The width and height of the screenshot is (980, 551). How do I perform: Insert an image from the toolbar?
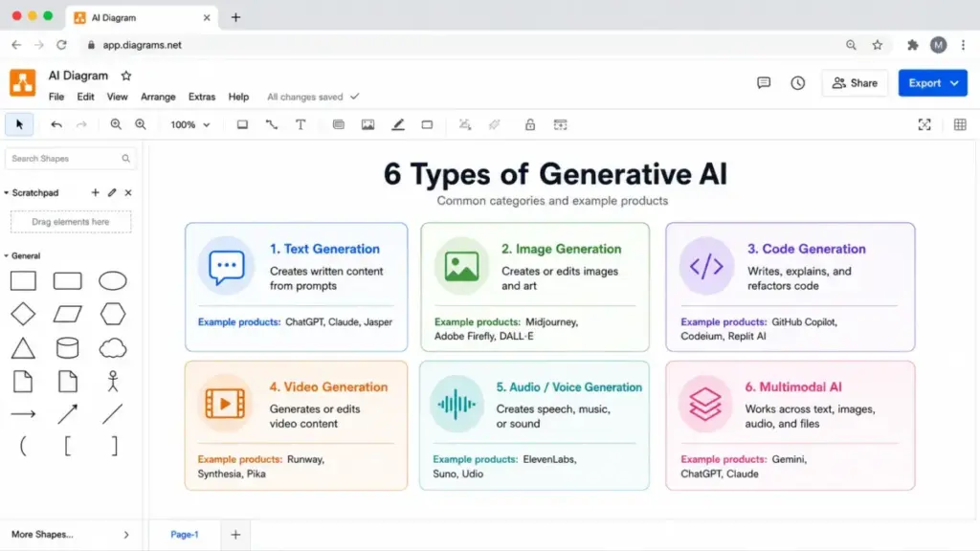tap(368, 124)
